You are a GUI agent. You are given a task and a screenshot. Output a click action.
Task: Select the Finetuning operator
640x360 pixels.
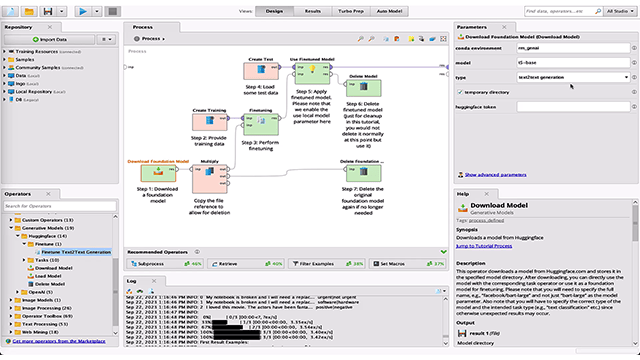click(261, 124)
